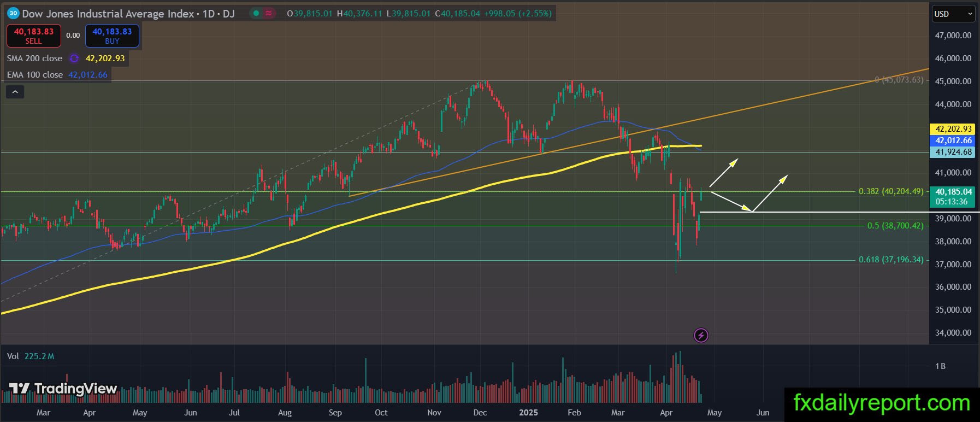Viewport: 980px width, 422px height.
Task: Click the Nov label on time axis
Action: pos(434,413)
